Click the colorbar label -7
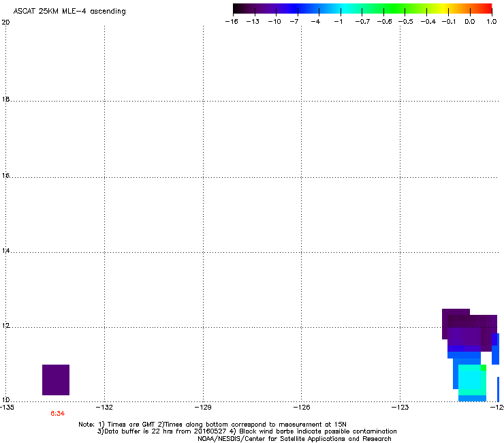Image resolution: width=504 pixels, height=443 pixels. [294, 22]
